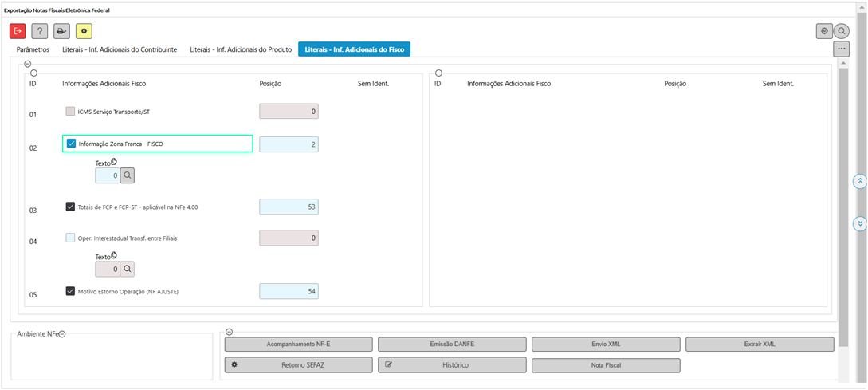Click the yellow gear settings icon

click(x=84, y=31)
